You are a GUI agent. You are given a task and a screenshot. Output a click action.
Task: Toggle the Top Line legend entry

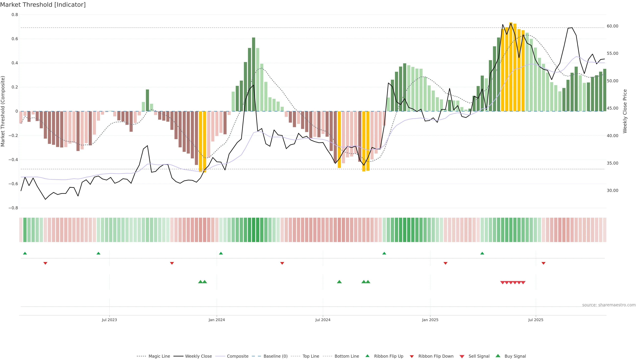[311, 356]
